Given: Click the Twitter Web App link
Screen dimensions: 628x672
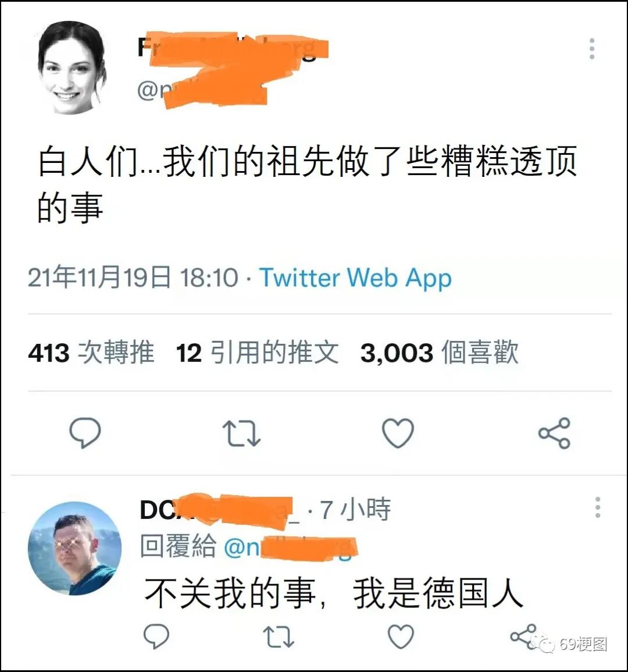Looking at the screenshot, I should click(x=355, y=278).
